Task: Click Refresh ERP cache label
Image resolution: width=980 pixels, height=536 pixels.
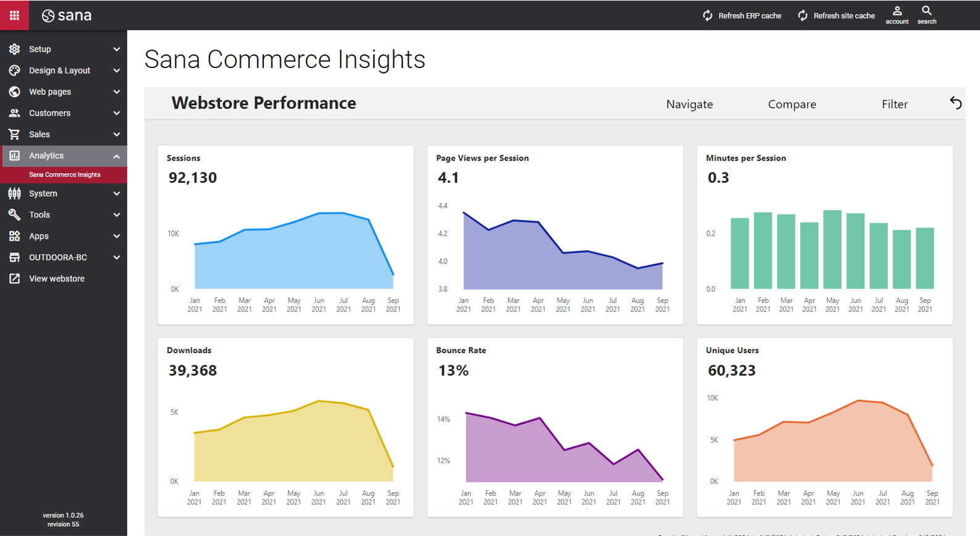Action: pos(750,15)
